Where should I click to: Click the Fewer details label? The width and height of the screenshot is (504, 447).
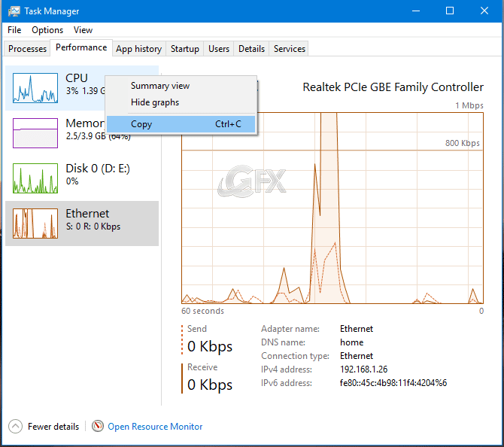[x=53, y=427]
